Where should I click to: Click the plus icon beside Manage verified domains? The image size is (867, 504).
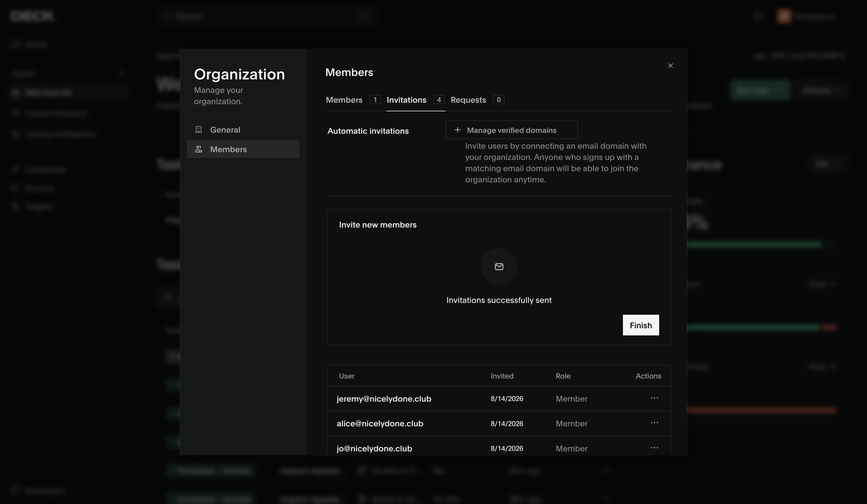457,130
